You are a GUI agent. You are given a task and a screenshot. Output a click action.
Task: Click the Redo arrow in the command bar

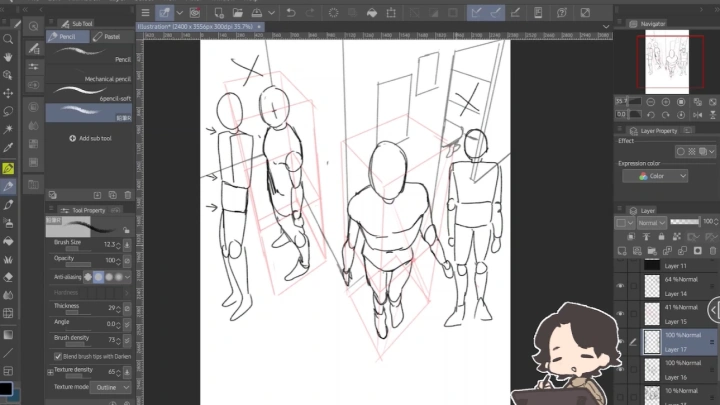coord(310,13)
